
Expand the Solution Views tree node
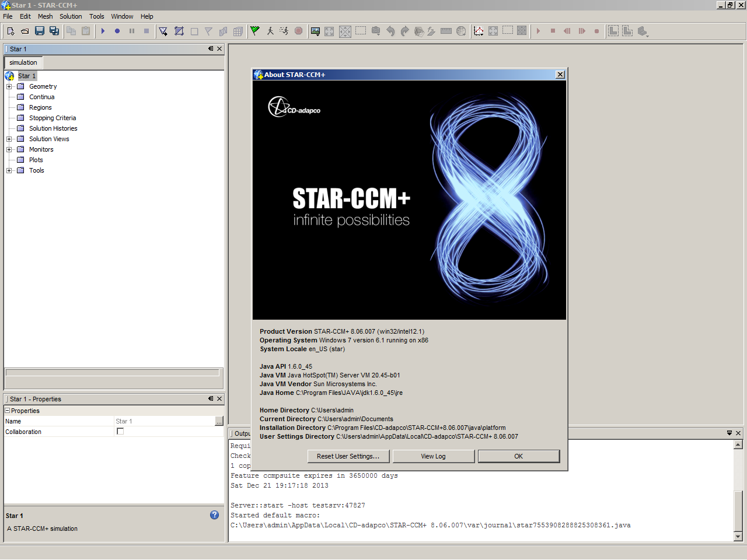[x=9, y=139]
